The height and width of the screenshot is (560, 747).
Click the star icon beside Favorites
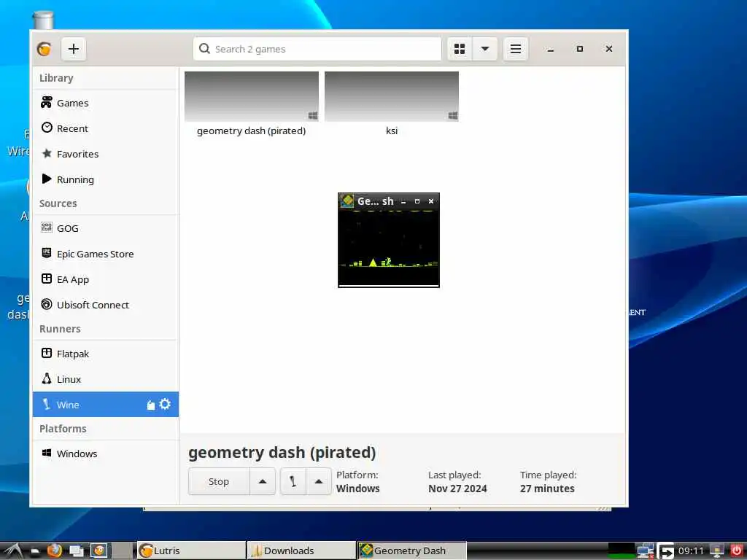tap(47, 153)
